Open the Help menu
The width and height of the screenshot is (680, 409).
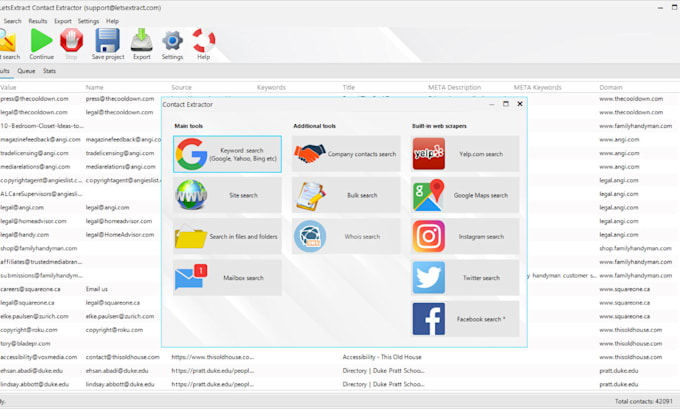(x=112, y=21)
